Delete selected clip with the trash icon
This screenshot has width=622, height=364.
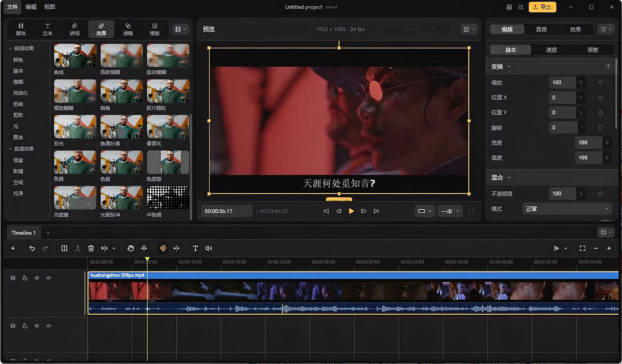(91, 248)
